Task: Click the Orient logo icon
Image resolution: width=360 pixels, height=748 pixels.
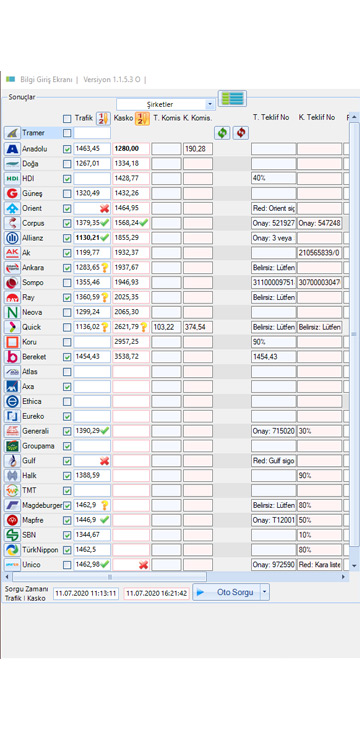Action: pos(12,208)
